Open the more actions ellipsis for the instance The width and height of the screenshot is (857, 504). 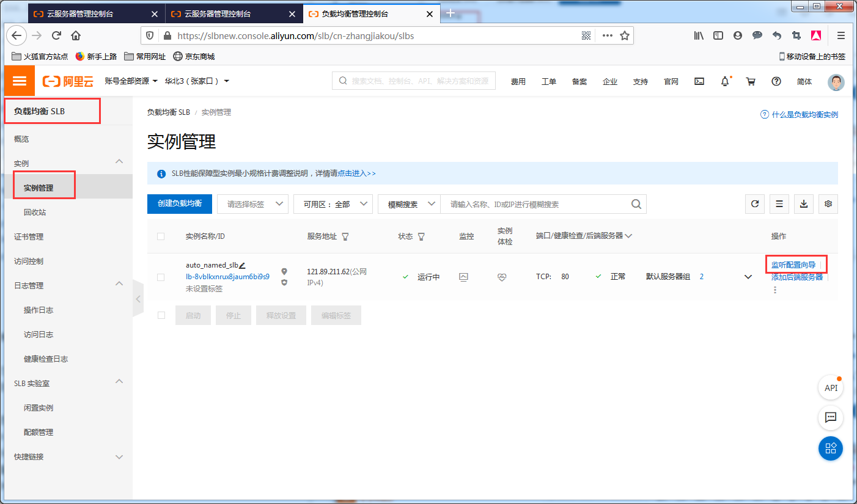pos(774,290)
